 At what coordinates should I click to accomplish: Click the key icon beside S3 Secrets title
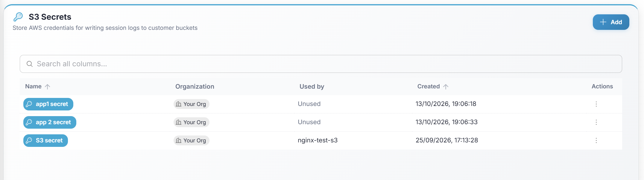[x=18, y=17]
